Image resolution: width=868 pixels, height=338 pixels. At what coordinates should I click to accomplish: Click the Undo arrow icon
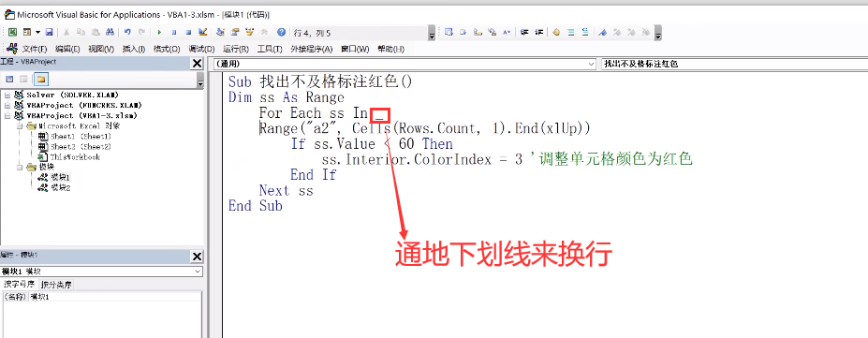pos(128,33)
